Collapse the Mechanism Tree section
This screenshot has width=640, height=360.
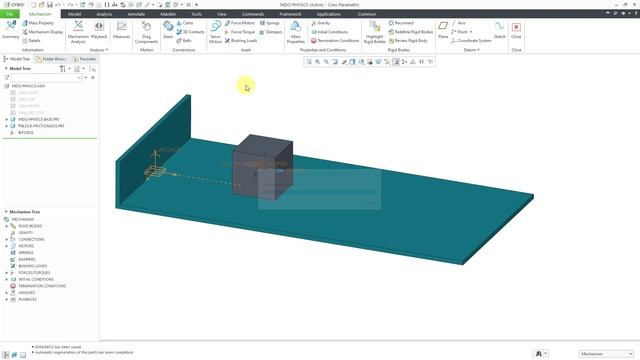tap(6, 212)
